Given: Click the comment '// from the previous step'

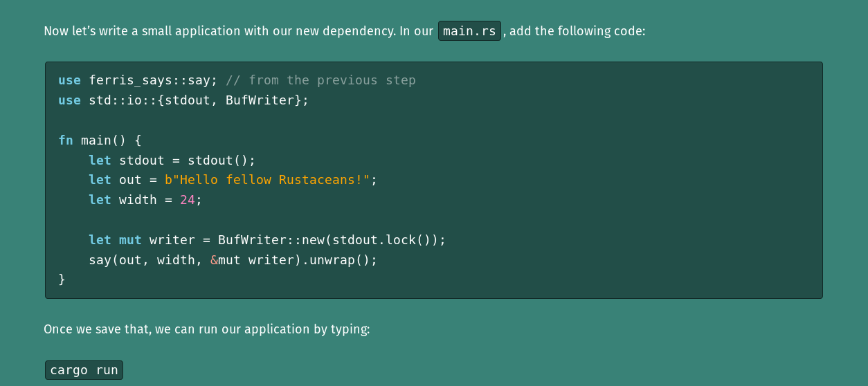Looking at the screenshot, I should click(x=320, y=80).
